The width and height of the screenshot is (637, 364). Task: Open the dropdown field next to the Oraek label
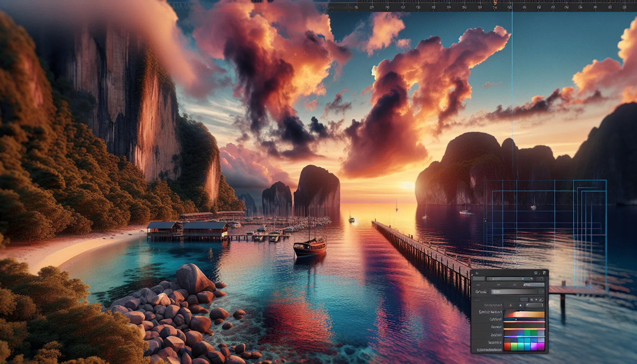[514, 292]
